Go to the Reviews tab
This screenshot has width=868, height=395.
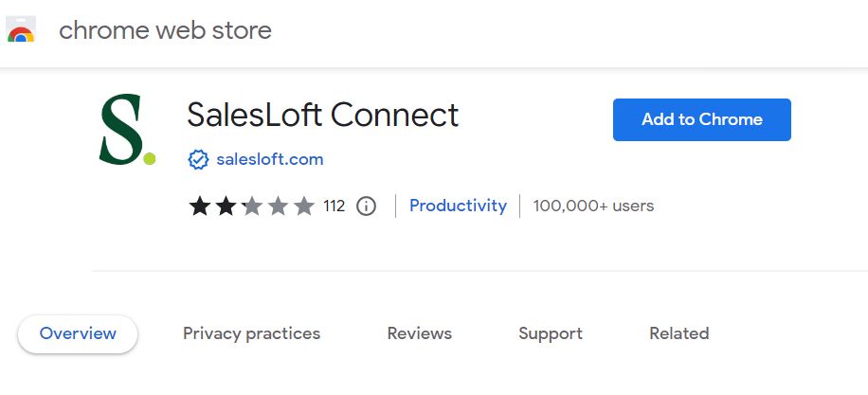[419, 333]
